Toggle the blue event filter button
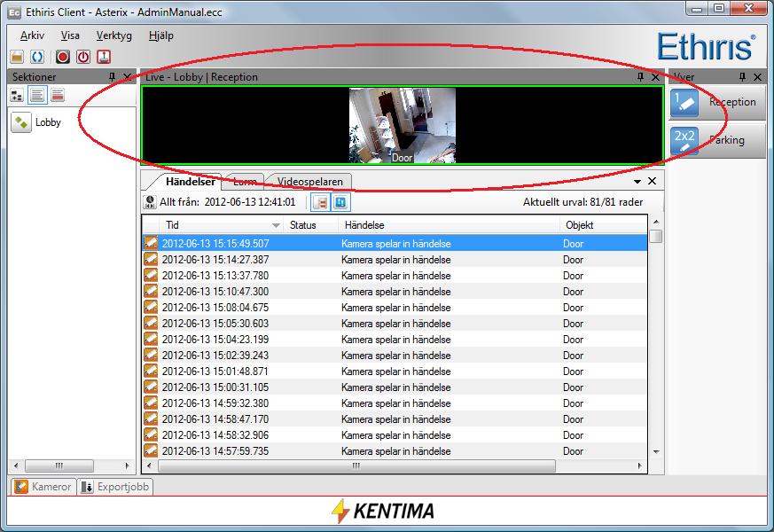This screenshot has width=774, height=532. [340, 202]
